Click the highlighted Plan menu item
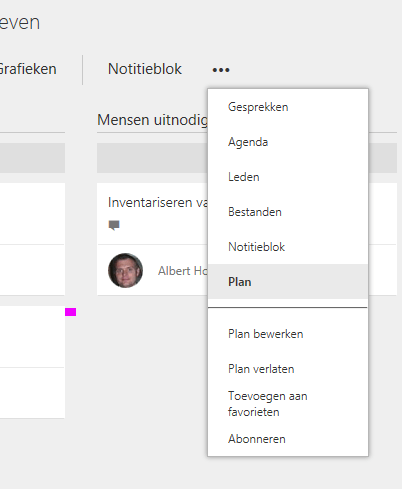403x489 pixels. tap(288, 282)
